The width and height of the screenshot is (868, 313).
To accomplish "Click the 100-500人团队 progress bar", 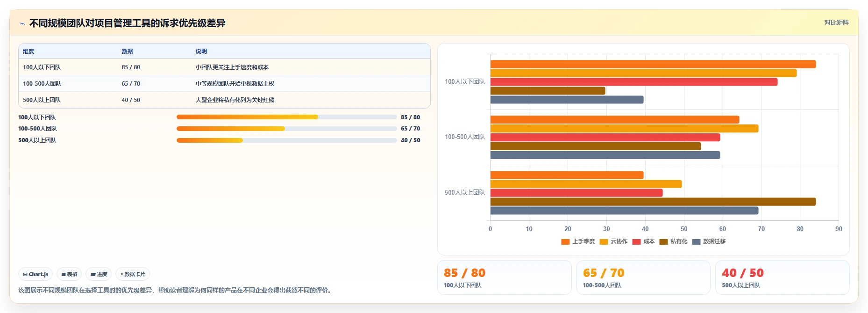I will point(286,129).
